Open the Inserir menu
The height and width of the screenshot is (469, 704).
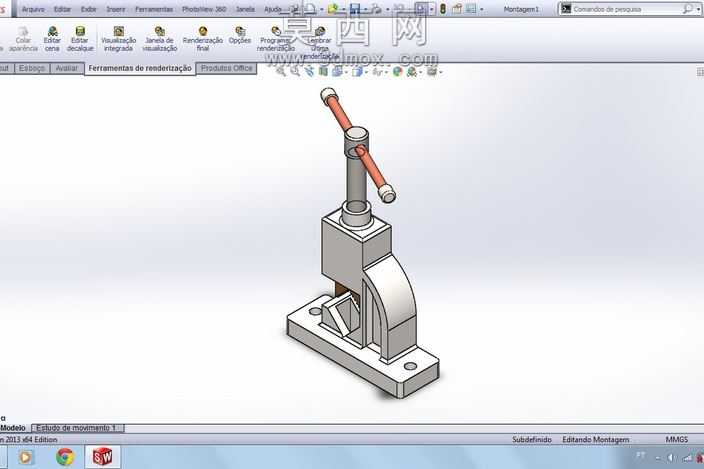(116, 9)
